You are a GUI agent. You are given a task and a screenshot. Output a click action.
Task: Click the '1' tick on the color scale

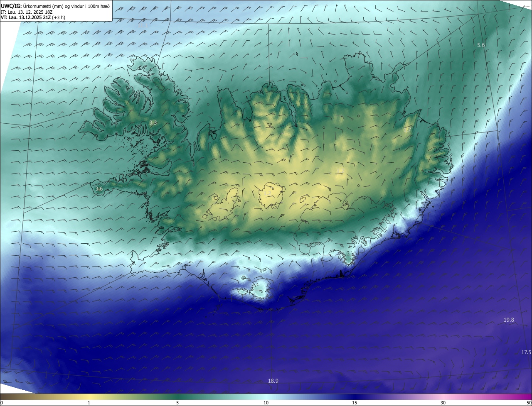click(x=89, y=403)
